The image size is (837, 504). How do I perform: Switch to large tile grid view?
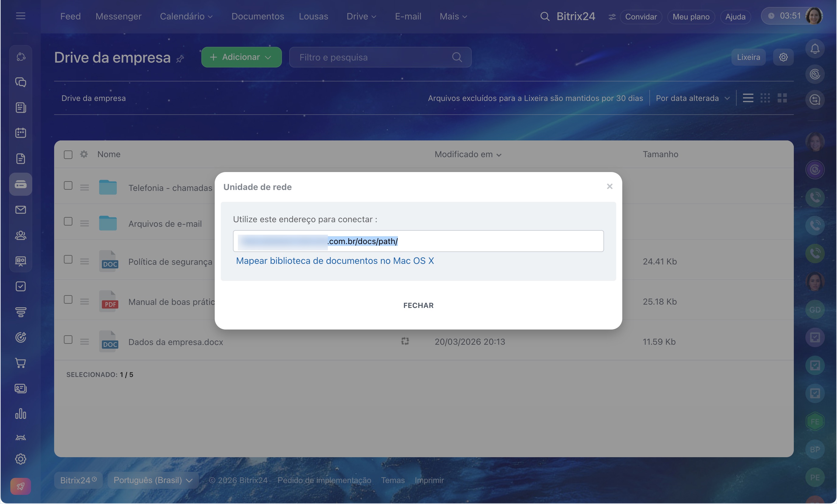782,98
